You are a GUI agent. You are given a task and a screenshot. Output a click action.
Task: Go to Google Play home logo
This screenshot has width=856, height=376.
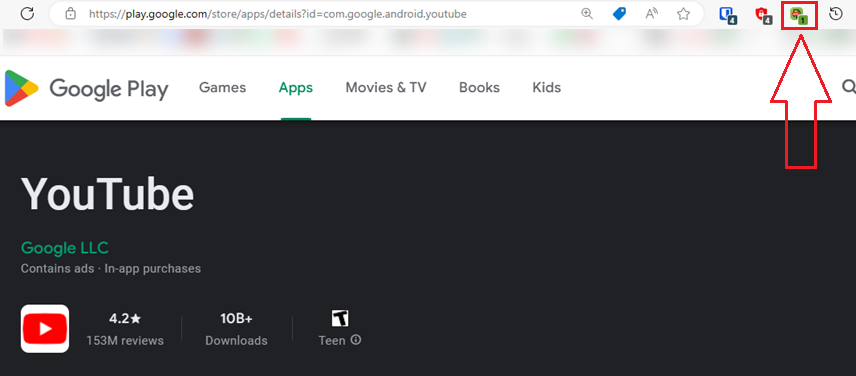(86, 88)
